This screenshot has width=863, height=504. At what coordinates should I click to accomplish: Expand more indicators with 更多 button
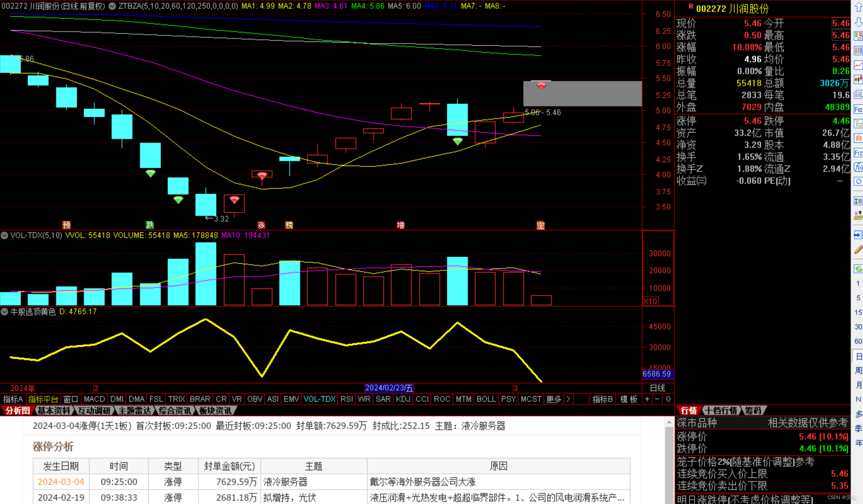coord(553,399)
